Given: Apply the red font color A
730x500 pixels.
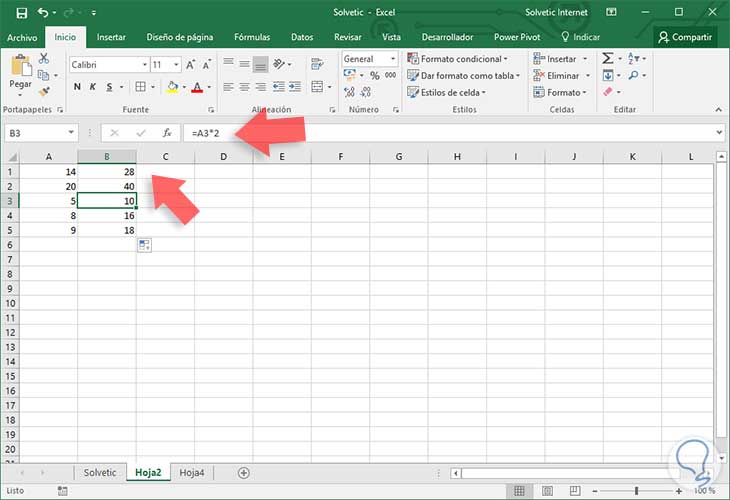Looking at the screenshot, I should pos(197,87).
